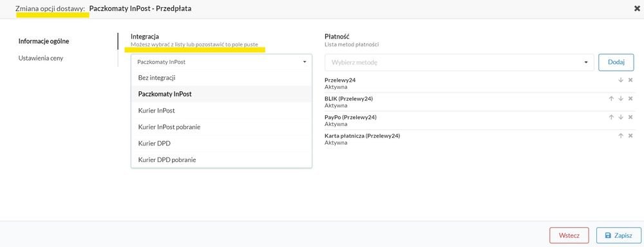644x247 pixels.
Task: Switch to Ustawienia ceny section
Action: (41, 58)
